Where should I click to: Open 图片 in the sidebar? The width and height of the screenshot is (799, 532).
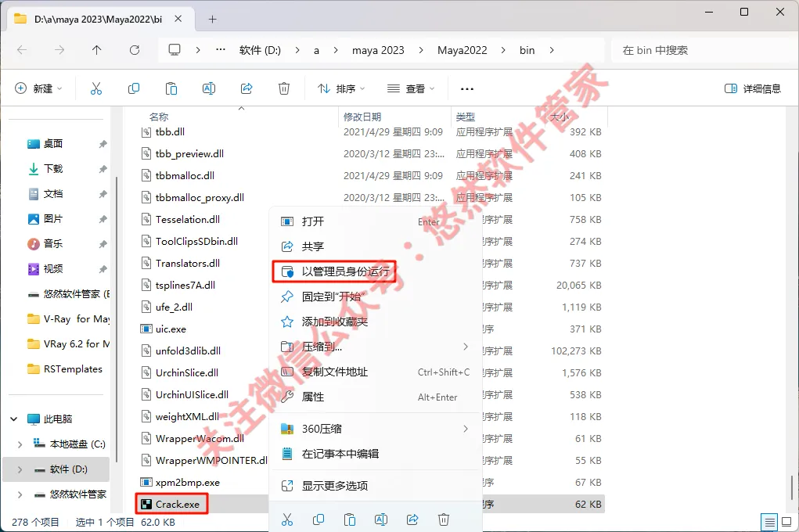tap(53, 218)
